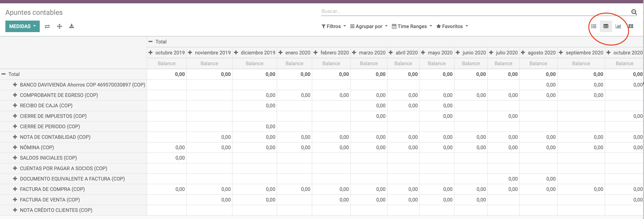Screen dimensions: 644x219
Task: Expand the NÓMINA row
Action: tap(15, 147)
